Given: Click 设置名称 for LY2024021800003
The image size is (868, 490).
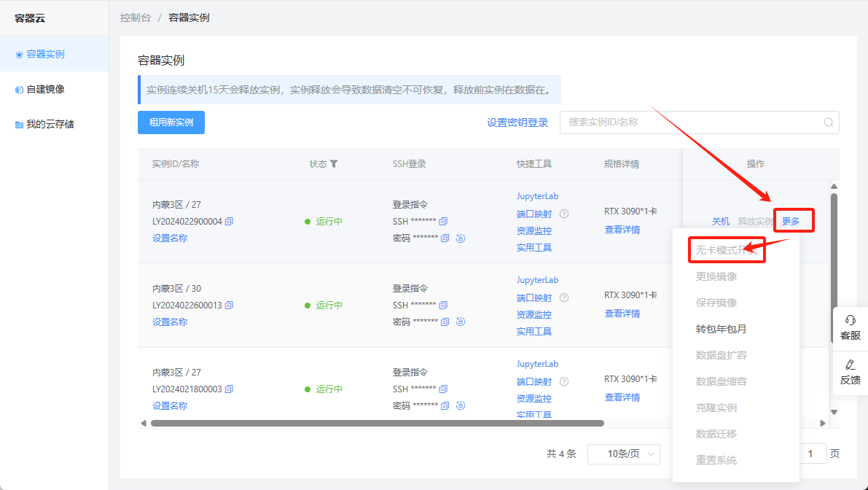Looking at the screenshot, I should 170,406.
